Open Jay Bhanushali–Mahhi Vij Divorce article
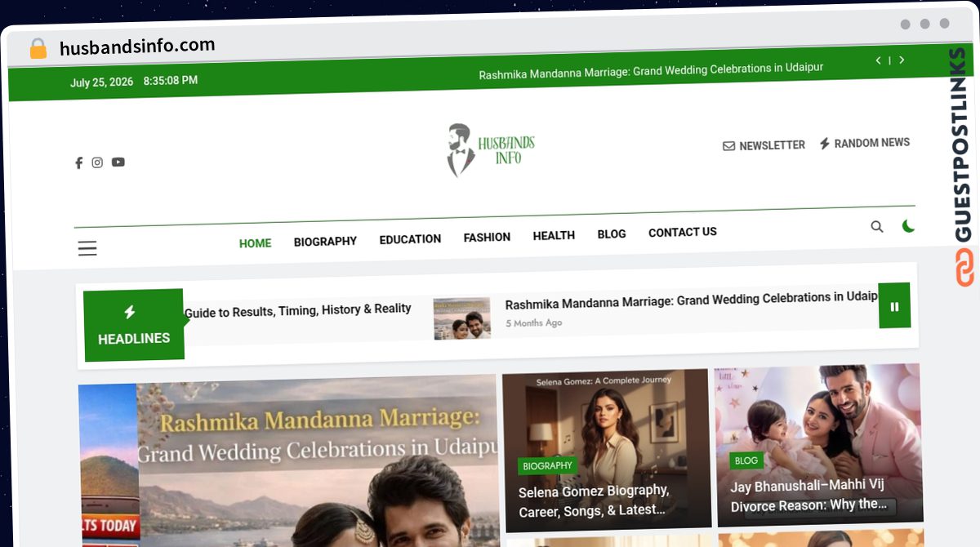The width and height of the screenshot is (980, 547). pyautogui.click(x=809, y=495)
